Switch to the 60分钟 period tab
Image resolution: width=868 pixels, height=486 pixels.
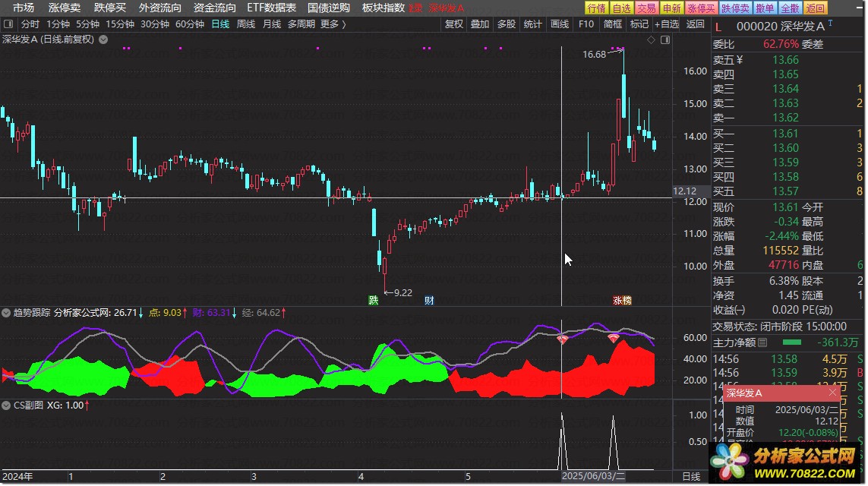pos(189,24)
